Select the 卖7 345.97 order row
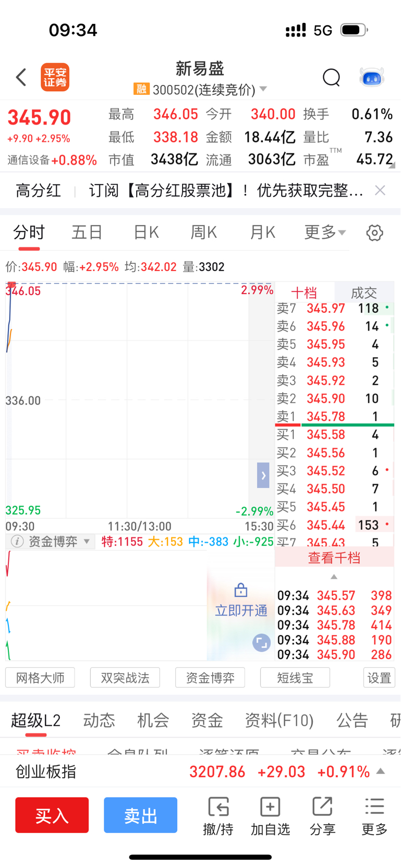 tap(335, 308)
